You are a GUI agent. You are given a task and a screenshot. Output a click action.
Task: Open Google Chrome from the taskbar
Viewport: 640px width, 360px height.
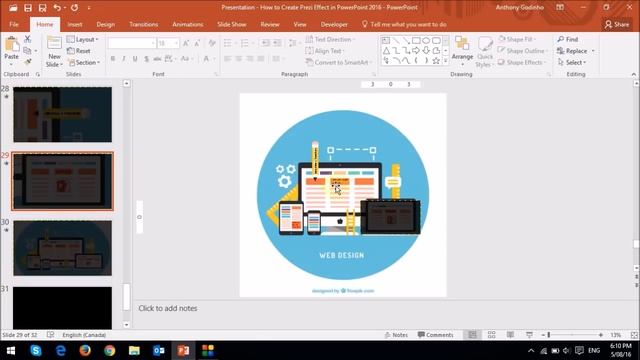[x=109, y=351]
